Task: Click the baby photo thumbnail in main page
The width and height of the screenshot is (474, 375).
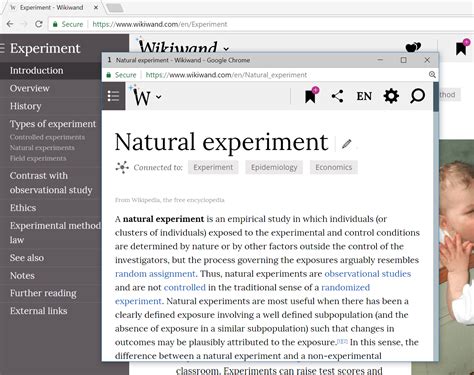Action: tap(456, 257)
